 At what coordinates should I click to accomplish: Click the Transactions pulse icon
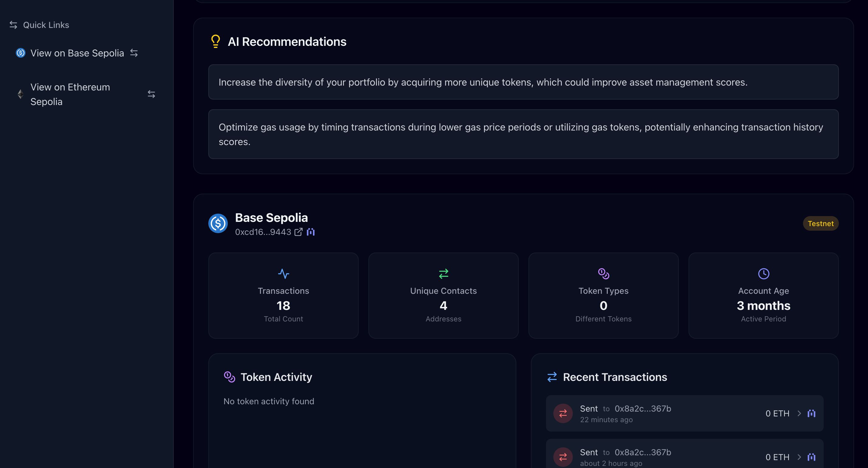pos(283,274)
